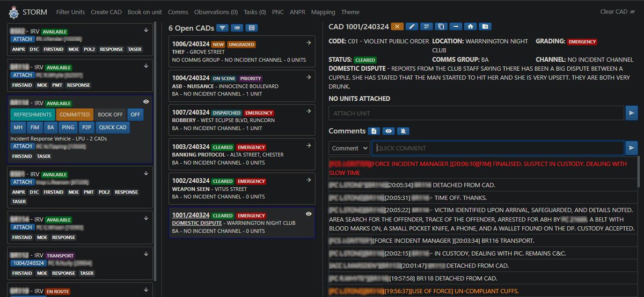Click into the QUICK COMMENT input field
644x297 pixels.
[498, 148]
